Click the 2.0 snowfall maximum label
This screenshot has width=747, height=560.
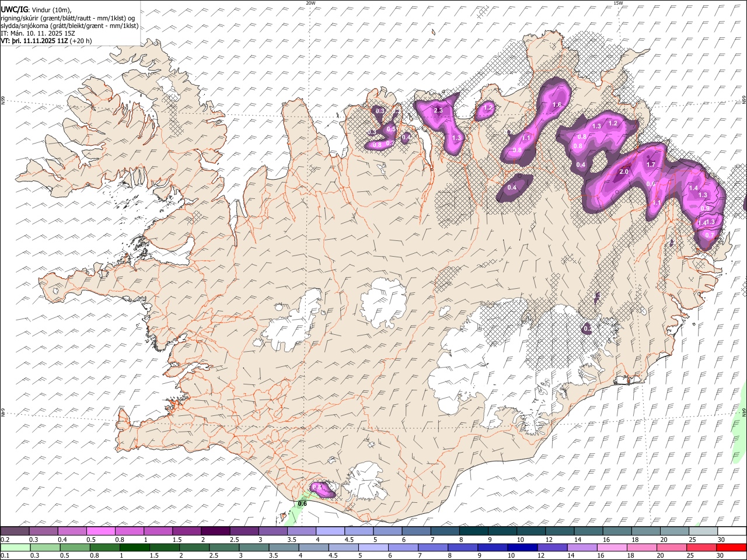(624, 172)
